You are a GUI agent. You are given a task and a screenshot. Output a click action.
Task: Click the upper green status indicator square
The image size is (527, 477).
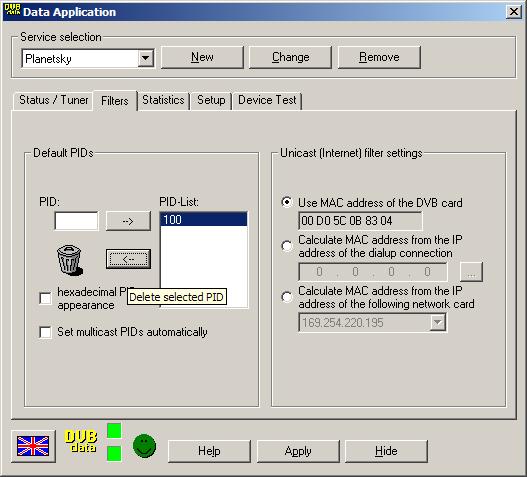[114, 431]
